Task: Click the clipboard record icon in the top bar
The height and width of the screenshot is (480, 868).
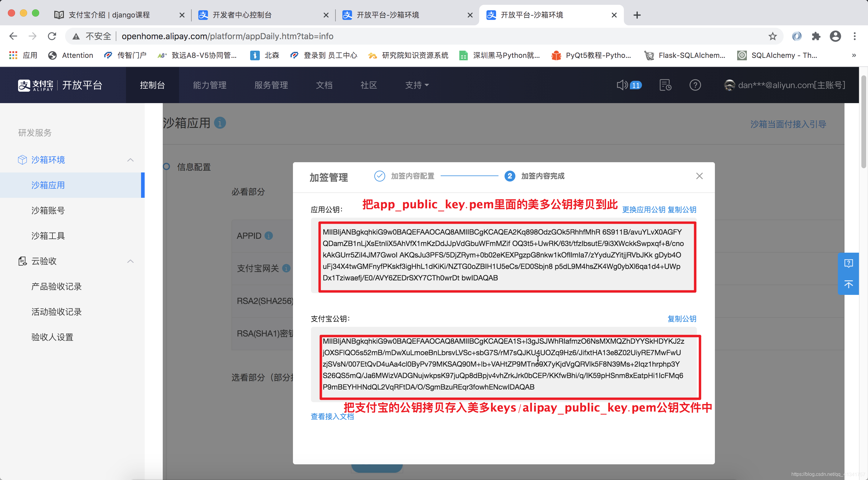Action: [x=665, y=85]
